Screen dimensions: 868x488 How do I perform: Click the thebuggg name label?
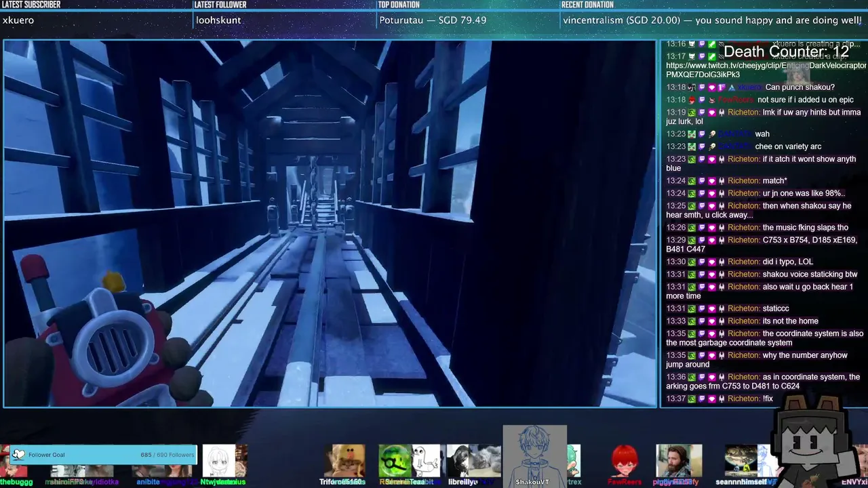pyautogui.click(x=16, y=482)
